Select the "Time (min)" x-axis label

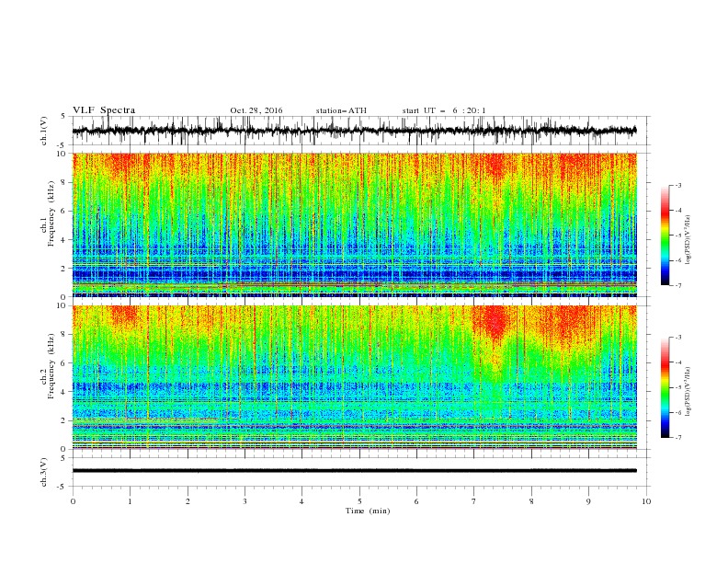368,511
